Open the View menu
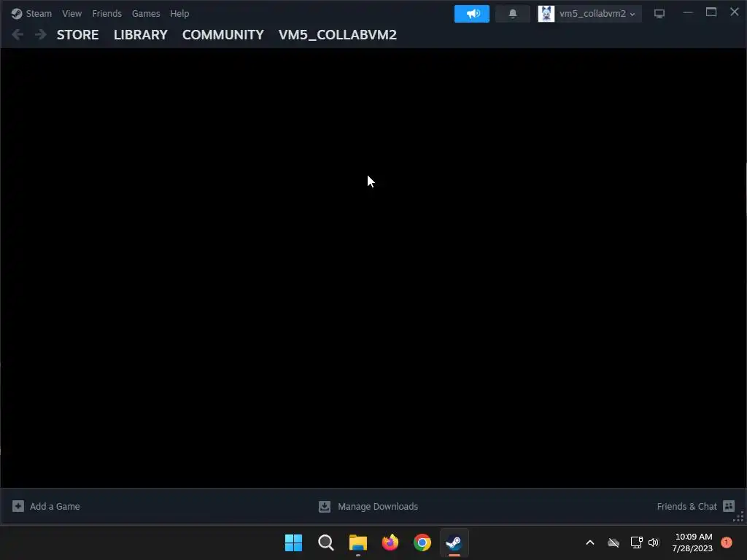This screenshot has height=560, width=747. (x=71, y=13)
